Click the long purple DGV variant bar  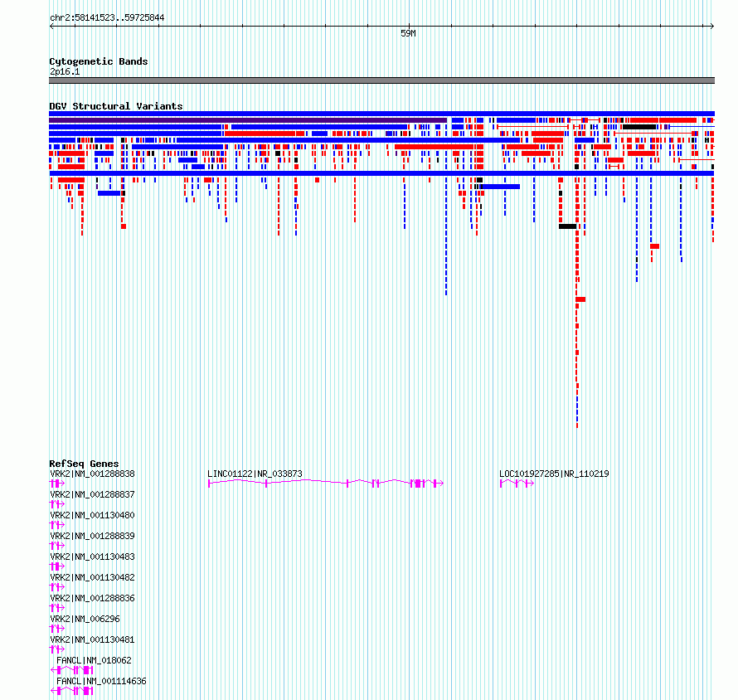click(x=248, y=120)
